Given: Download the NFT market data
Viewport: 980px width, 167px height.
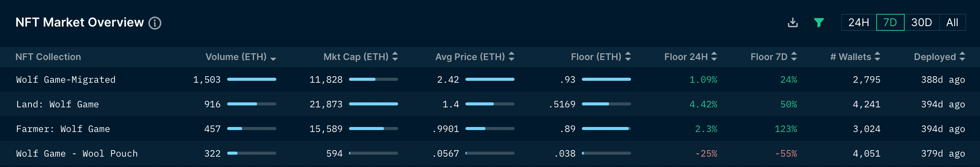Looking at the screenshot, I should [792, 23].
